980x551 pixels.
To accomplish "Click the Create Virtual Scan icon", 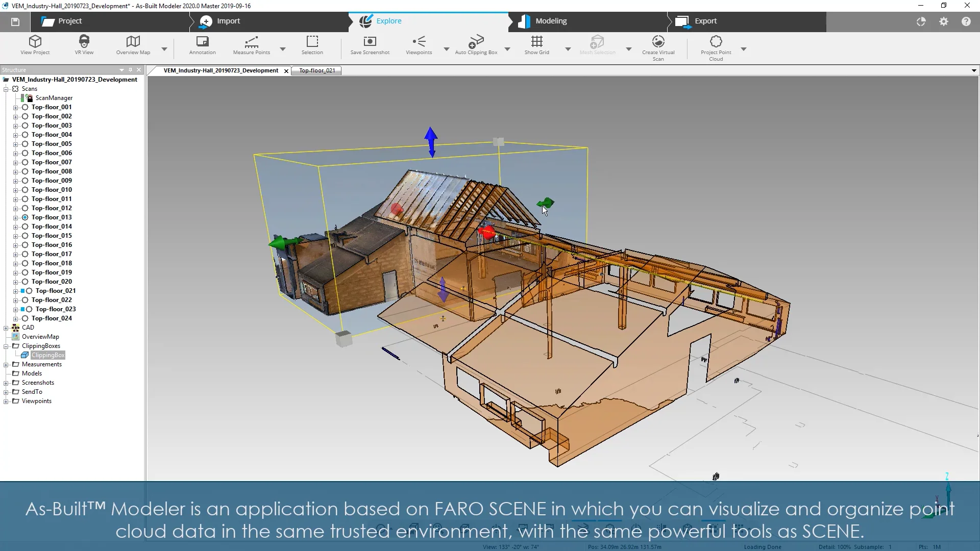I will (658, 42).
